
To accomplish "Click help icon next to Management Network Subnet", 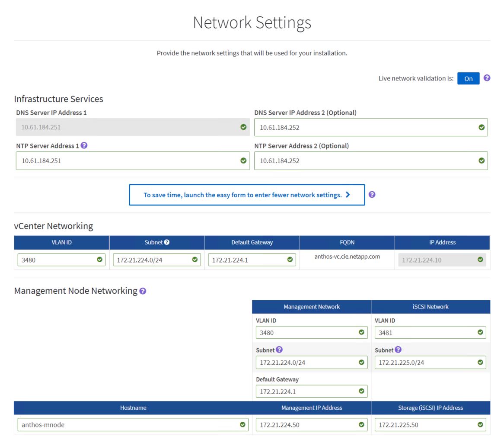I will pos(280,350).
